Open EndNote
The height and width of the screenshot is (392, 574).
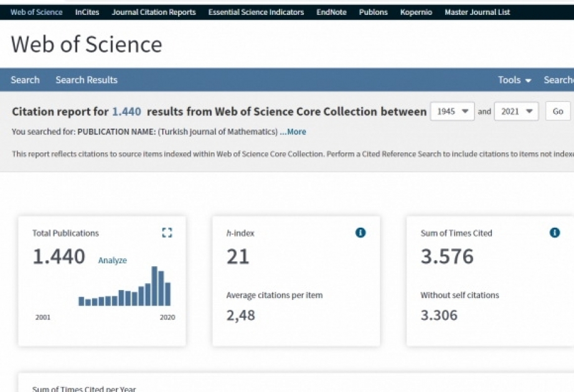coord(331,12)
